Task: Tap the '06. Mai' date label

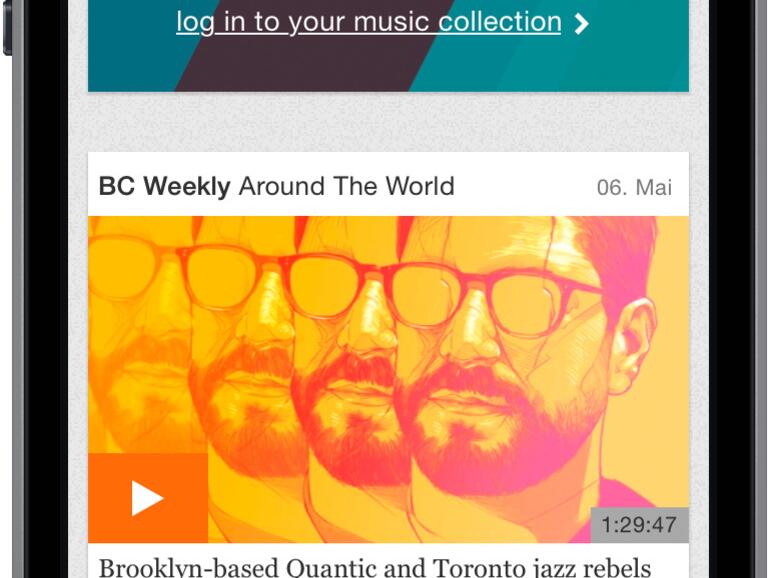Action: (x=634, y=187)
